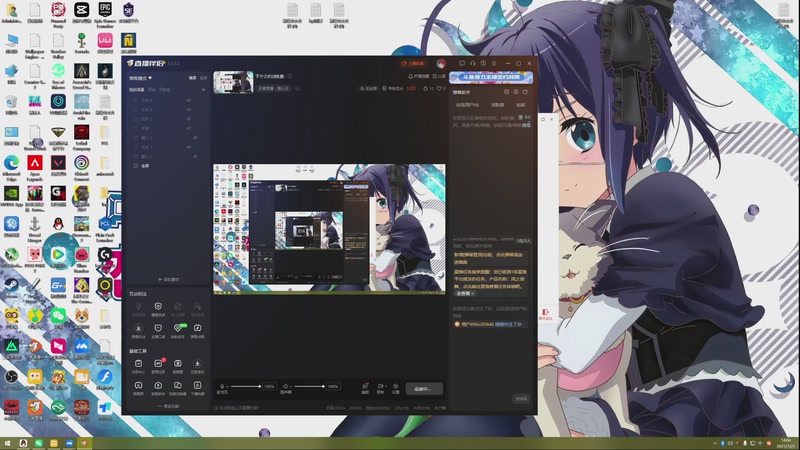Switch to the 贡献榜 tab

pyautogui.click(x=497, y=105)
